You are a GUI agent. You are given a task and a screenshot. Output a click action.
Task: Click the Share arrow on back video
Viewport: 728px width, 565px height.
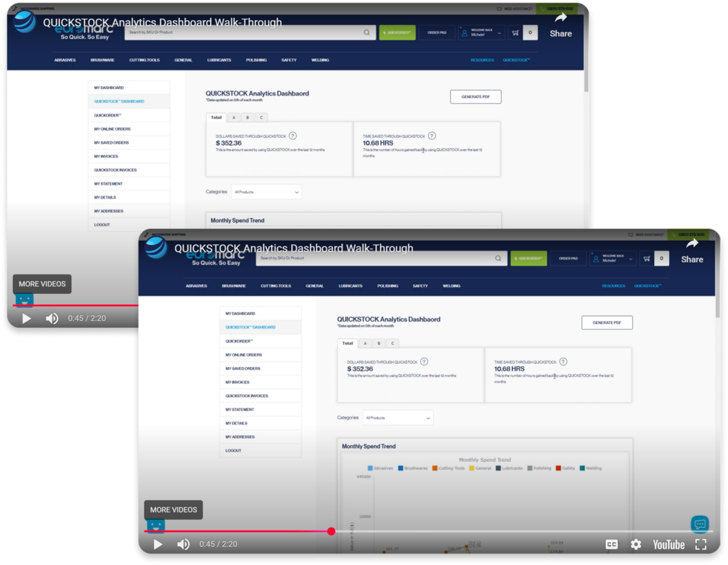coord(561,19)
